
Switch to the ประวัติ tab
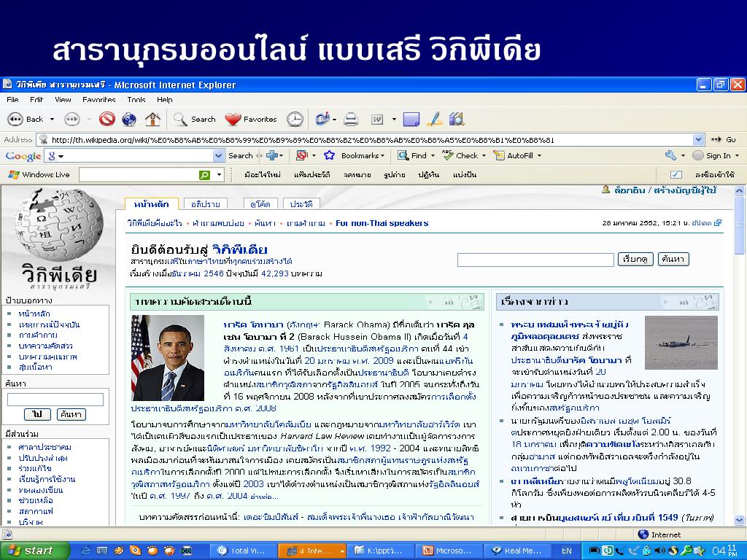click(x=301, y=204)
